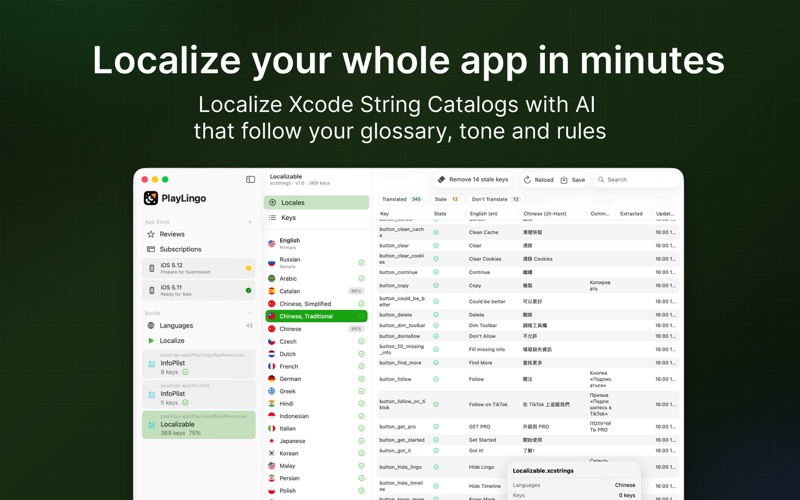
Task: Add item with App Store plus icon
Action: point(250,222)
